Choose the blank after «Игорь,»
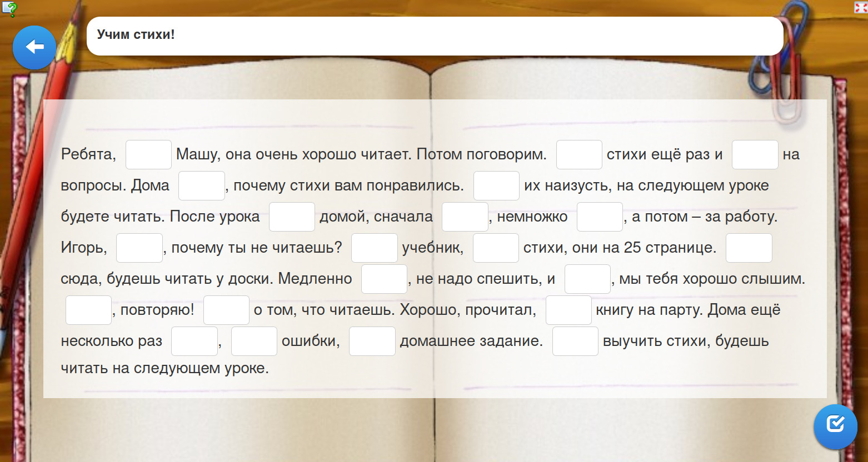Image resolution: width=868 pixels, height=462 pixels. pyautogui.click(x=139, y=248)
